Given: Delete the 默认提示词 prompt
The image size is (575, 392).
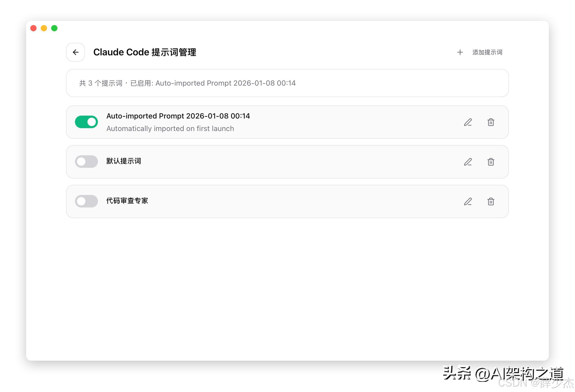Looking at the screenshot, I should point(491,162).
